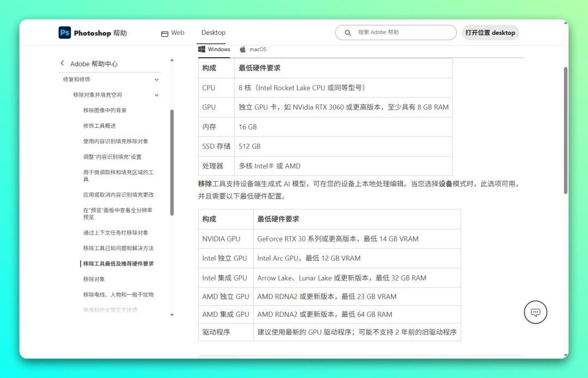Open 移除图像中的背景 article
This screenshot has width=588, height=378.
pyautogui.click(x=105, y=110)
